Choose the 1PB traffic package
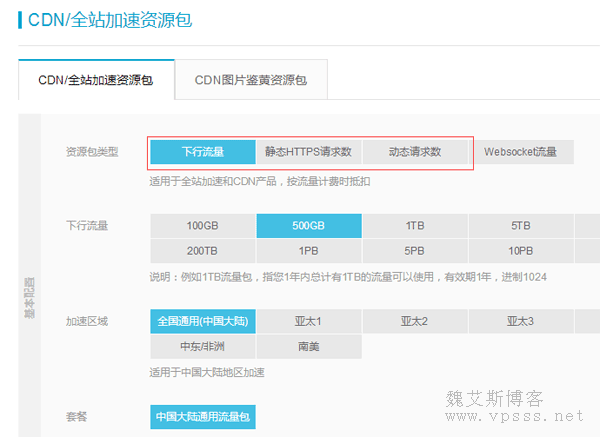Screen dimensions: 600x437 click(x=308, y=251)
